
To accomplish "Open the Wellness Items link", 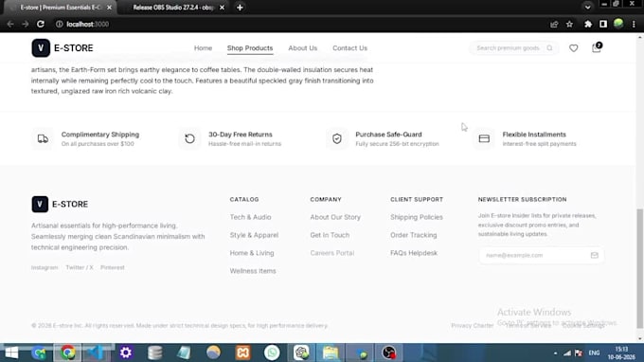I will click(253, 271).
